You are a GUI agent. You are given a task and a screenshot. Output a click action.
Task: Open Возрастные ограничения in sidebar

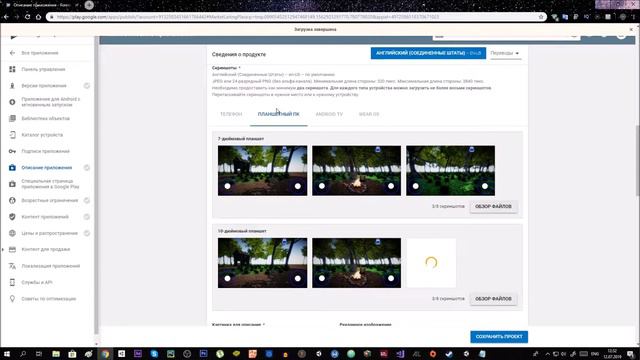coord(49,200)
